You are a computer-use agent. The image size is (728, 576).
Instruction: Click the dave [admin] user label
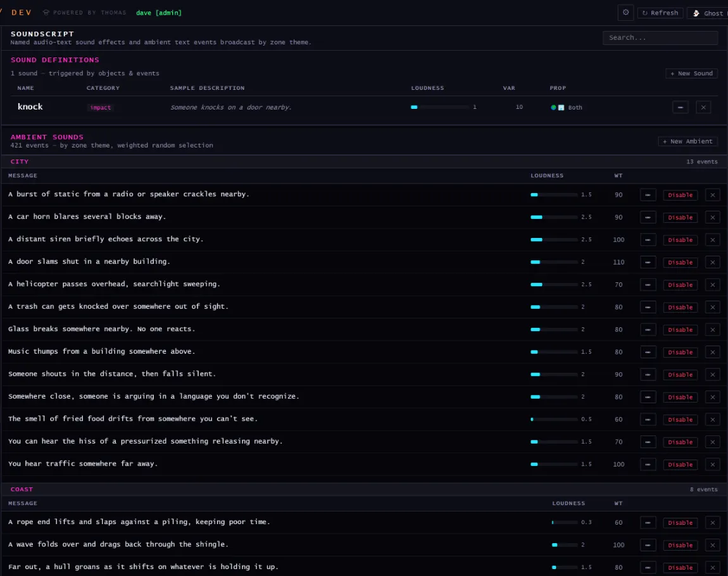159,13
